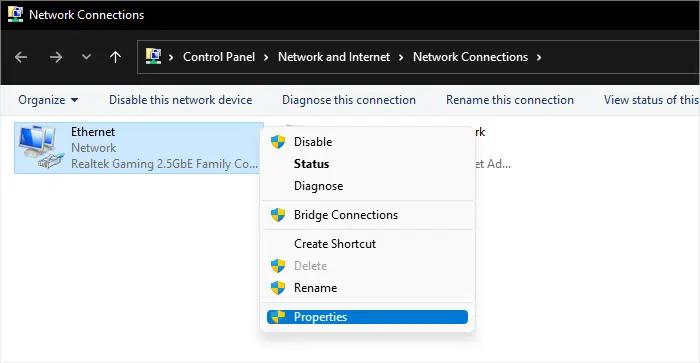This screenshot has height=363, width=700.
Task: Click Rename this connection
Action: click(x=510, y=100)
